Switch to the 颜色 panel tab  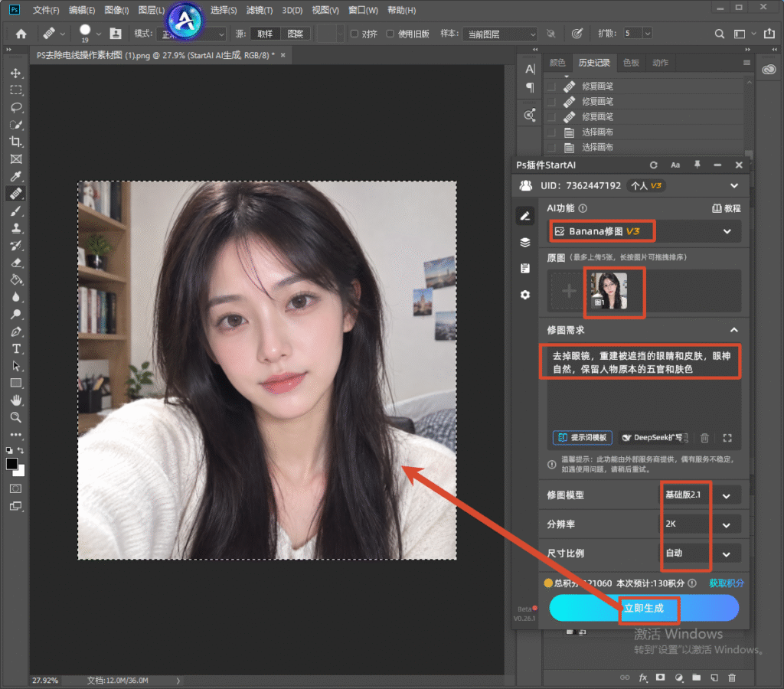click(557, 63)
